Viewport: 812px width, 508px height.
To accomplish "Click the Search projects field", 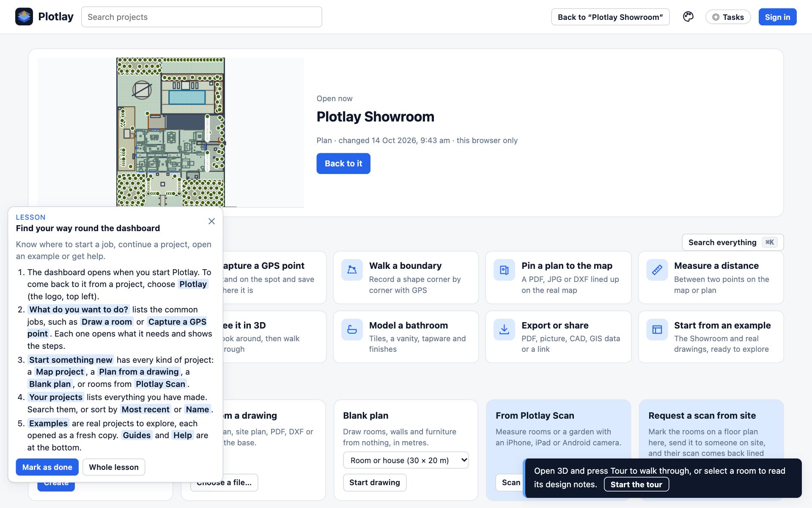I will [x=202, y=17].
